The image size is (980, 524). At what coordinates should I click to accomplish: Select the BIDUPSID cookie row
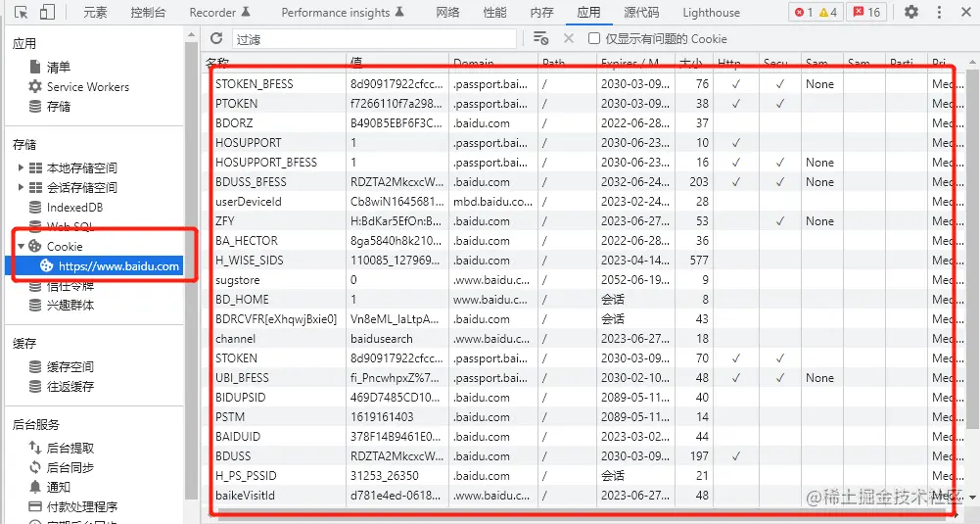tap(582, 397)
